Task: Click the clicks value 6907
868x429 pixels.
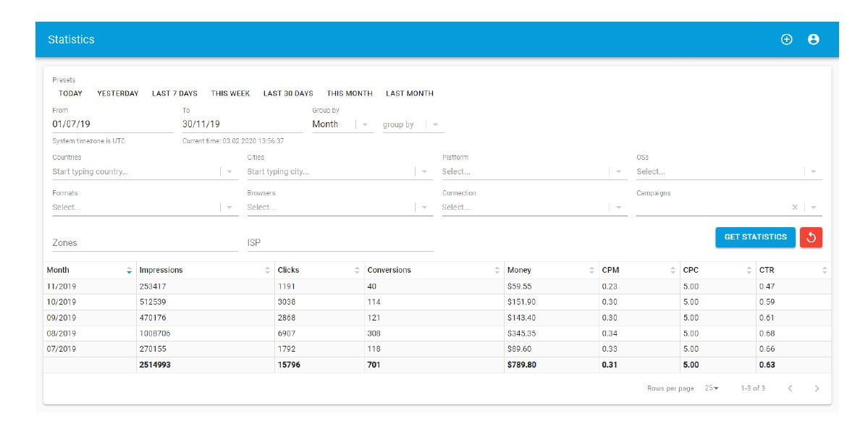Action: [287, 334]
